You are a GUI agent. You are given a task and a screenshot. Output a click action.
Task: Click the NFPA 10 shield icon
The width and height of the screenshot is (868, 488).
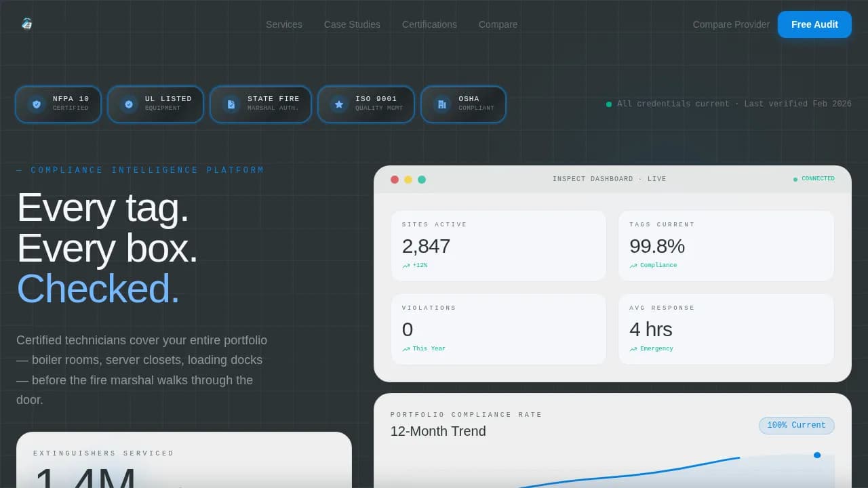coord(37,104)
